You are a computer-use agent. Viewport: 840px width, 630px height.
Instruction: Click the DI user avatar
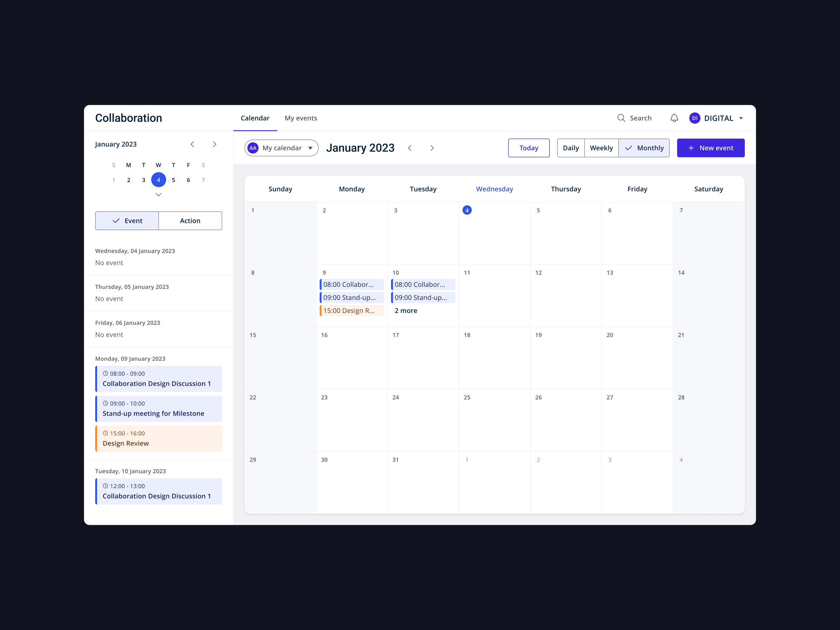[695, 118]
